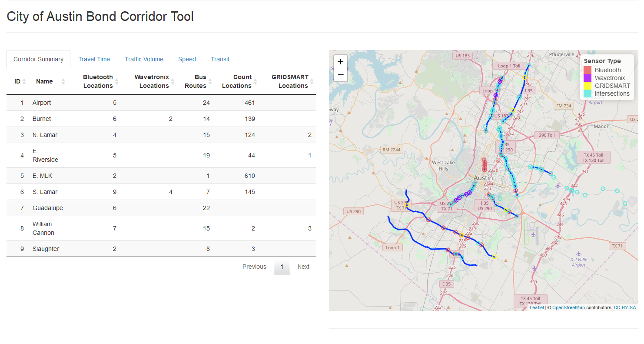
Task: Open the Corridor Summary tab
Action: click(38, 59)
